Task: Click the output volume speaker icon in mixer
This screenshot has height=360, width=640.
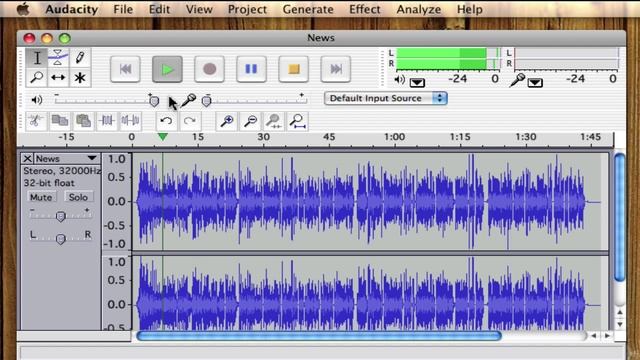Action: [x=37, y=100]
